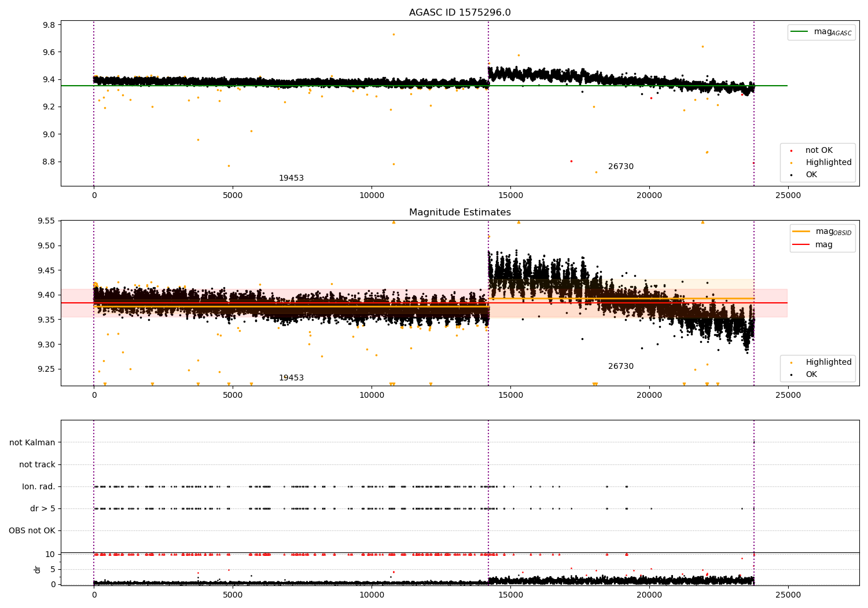Viewport: 868px width, 608px height.
Task: Click the '26730' obsid label in top plot
Action: click(621, 167)
